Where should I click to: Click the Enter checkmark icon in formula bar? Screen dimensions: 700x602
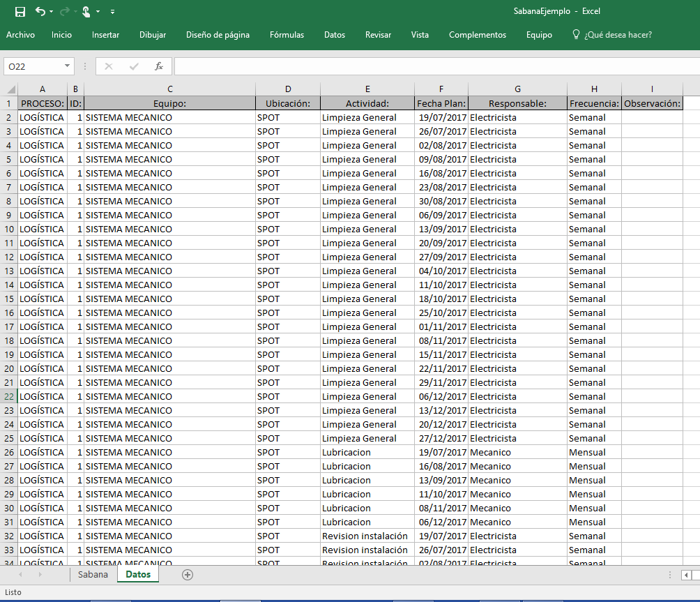click(x=134, y=66)
